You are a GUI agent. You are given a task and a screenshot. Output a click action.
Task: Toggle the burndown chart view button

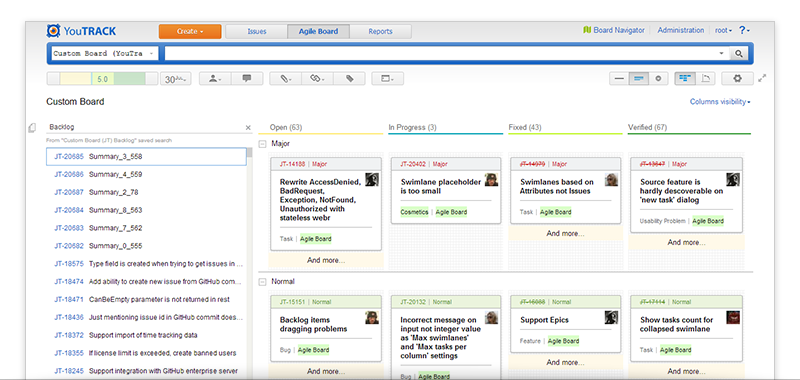[x=706, y=79]
